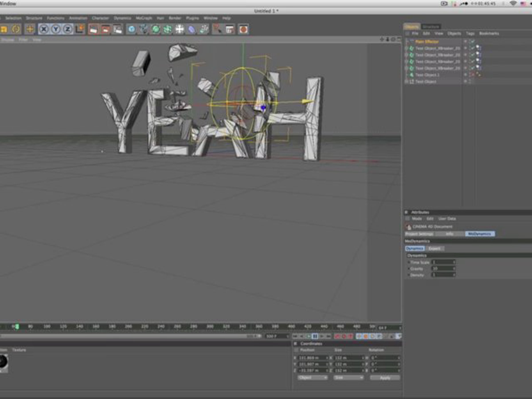Viewport: 532px width, 399px height.
Task: Open the MoGraph menu
Action: point(144,18)
